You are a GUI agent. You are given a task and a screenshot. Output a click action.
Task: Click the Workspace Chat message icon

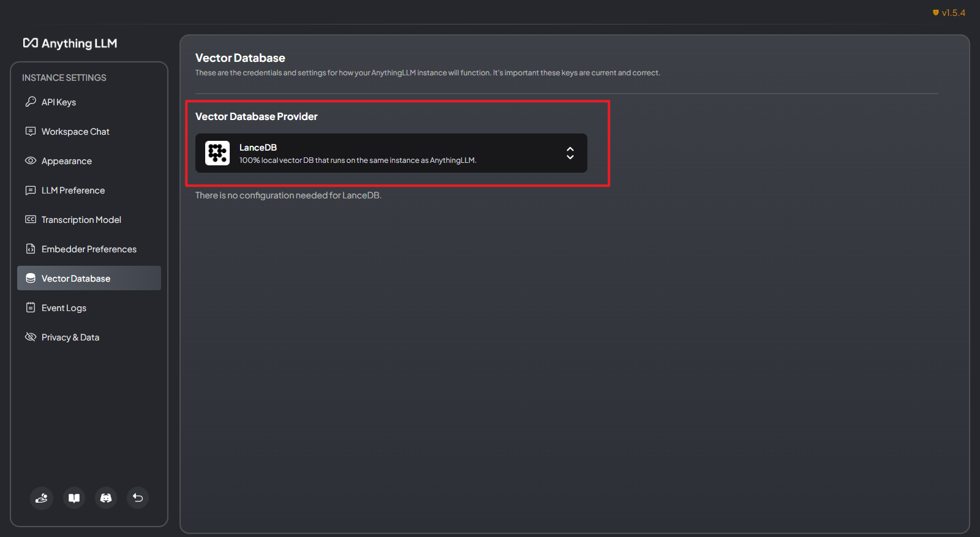tap(31, 131)
